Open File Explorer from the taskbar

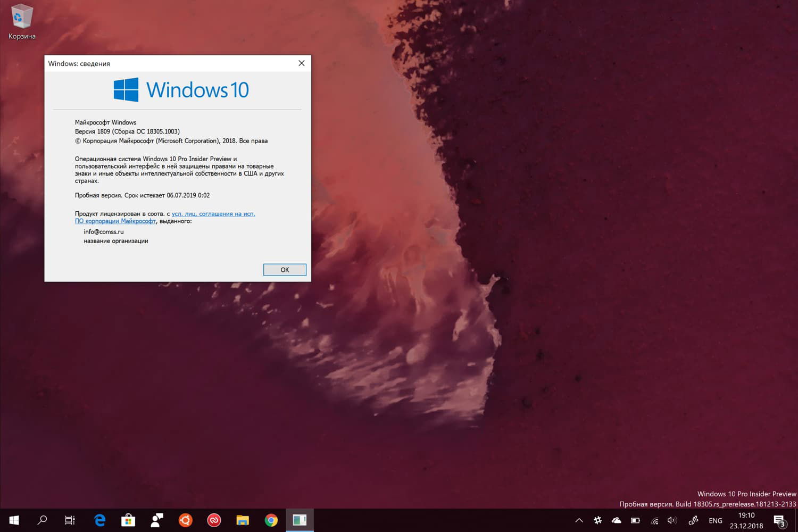click(x=243, y=520)
